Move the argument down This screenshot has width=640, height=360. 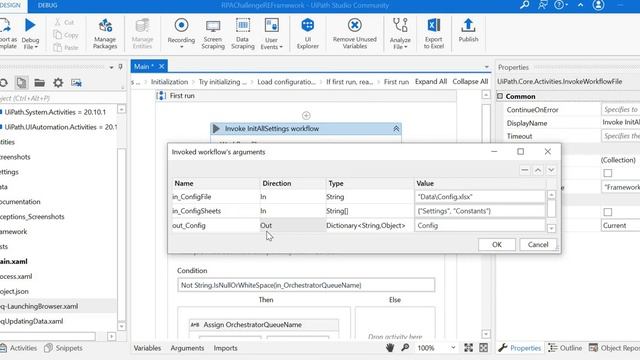click(x=551, y=170)
